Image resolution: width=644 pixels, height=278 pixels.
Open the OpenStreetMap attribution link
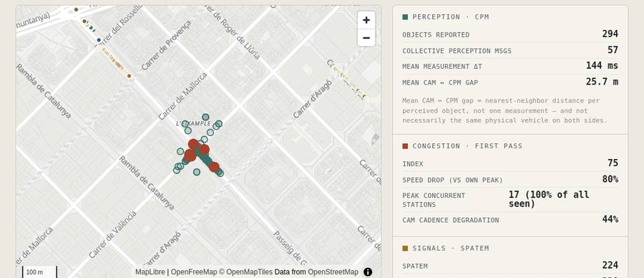tap(333, 272)
